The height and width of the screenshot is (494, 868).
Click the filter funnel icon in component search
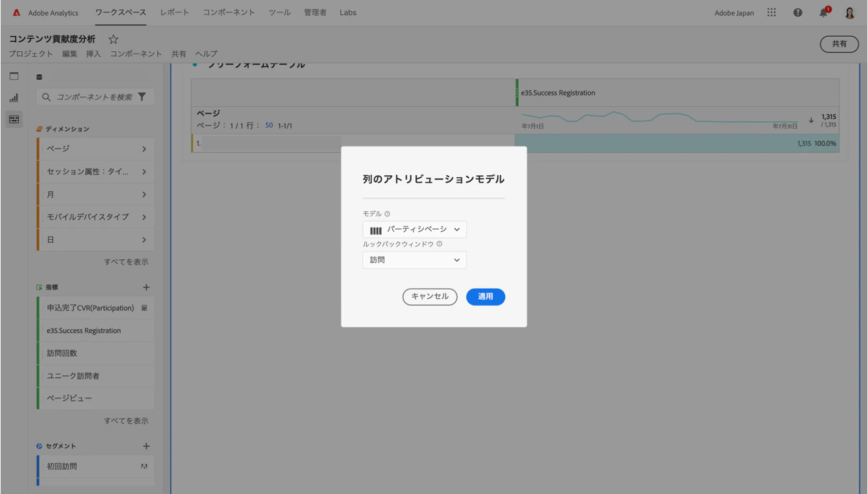click(142, 97)
